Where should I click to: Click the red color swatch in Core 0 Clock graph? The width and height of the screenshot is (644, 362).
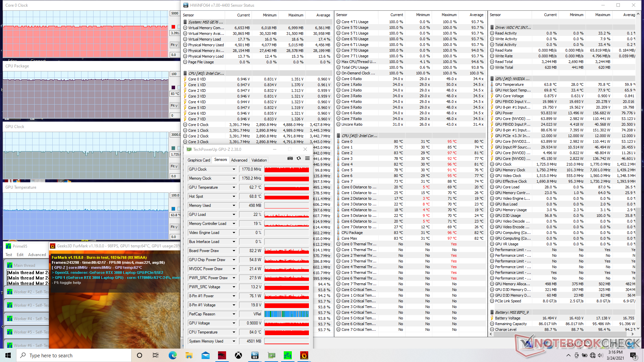(x=173, y=27)
